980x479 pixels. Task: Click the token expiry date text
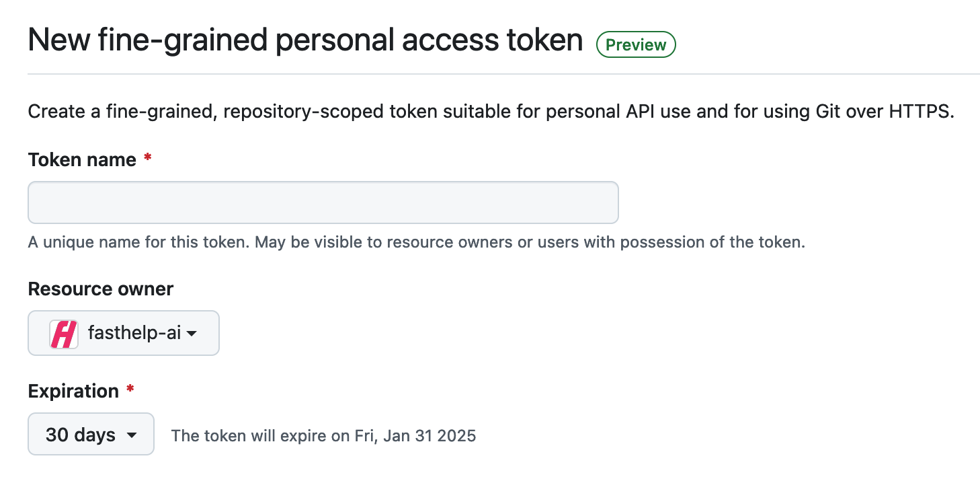point(323,436)
